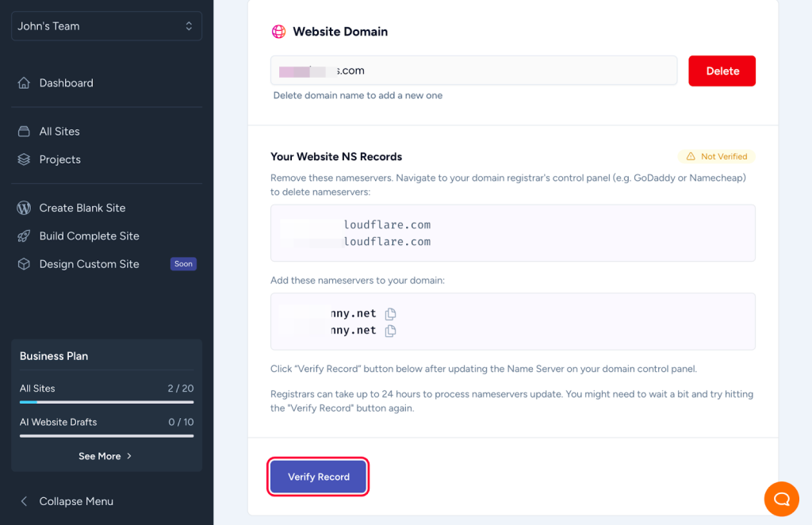Click the All Sites usage progress bar
Viewport: 812px width, 525px height.
(x=106, y=402)
